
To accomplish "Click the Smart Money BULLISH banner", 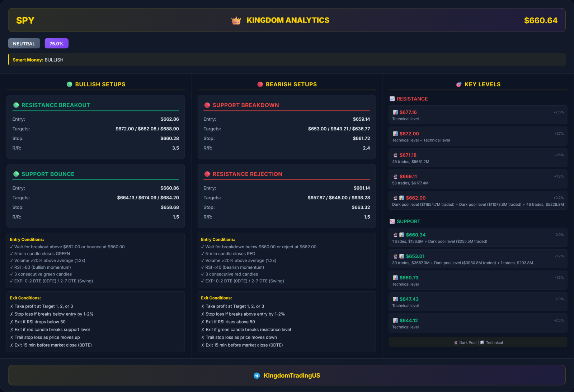I will 287,60.
